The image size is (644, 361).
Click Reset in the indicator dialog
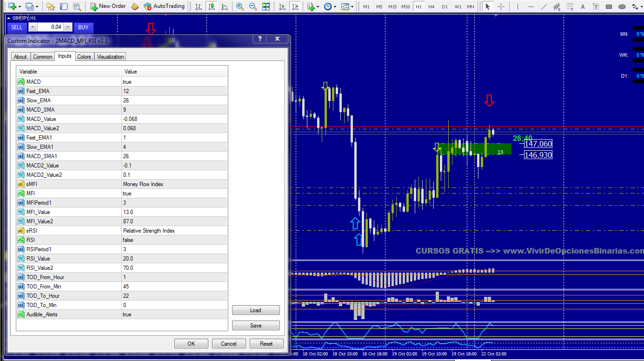tap(266, 344)
